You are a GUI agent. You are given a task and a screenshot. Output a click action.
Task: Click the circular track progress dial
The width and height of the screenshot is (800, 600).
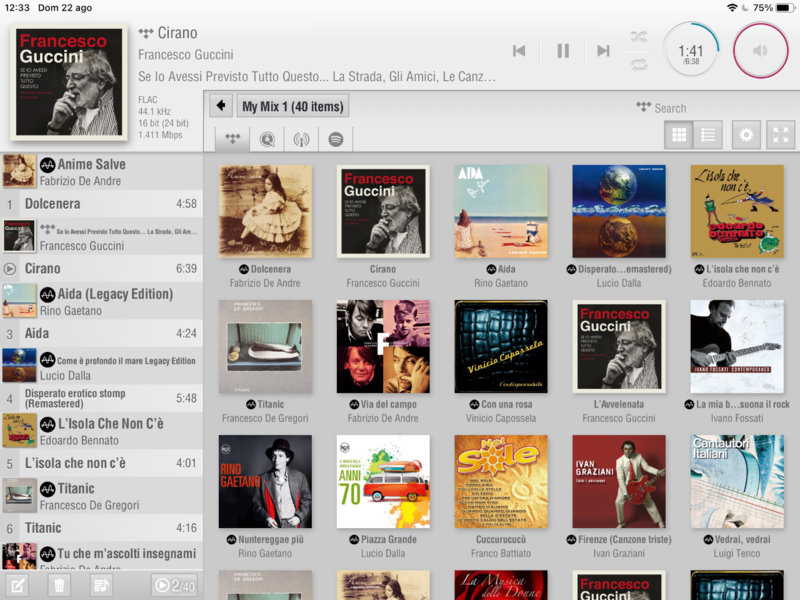click(690, 51)
